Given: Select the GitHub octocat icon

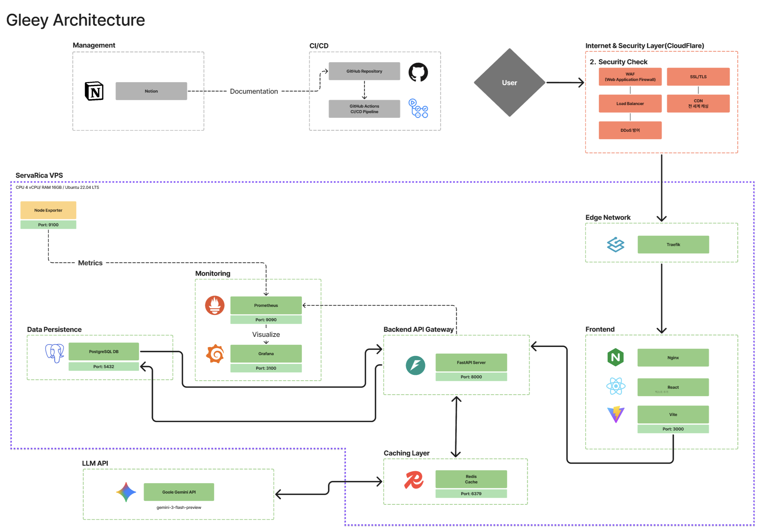Looking at the screenshot, I should point(418,72).
